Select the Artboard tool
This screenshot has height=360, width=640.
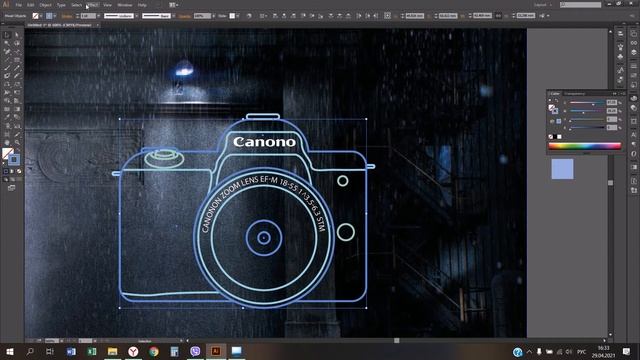tap(7, 134)
